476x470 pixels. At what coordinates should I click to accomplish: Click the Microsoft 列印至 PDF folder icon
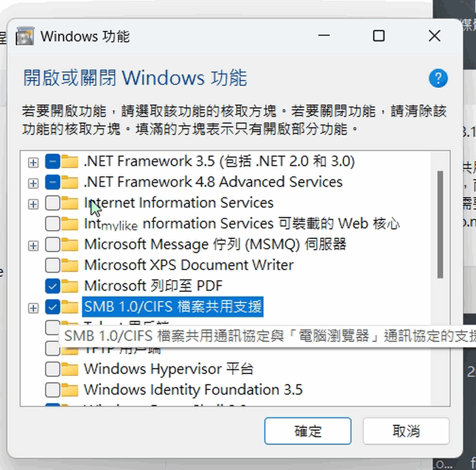[70, 285]
